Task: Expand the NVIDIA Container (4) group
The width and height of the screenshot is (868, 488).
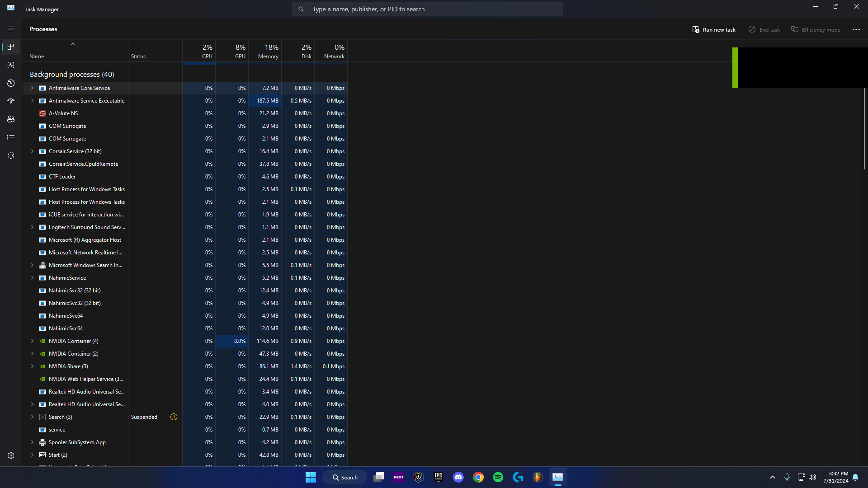Action: pos(32,341)
